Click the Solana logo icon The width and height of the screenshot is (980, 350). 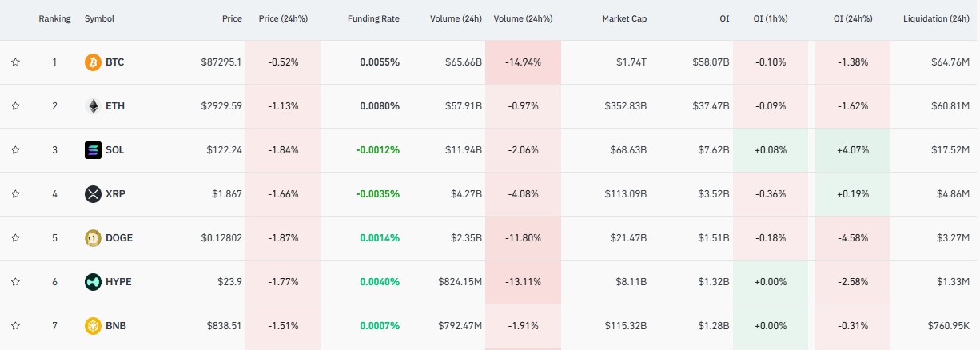(93, 150)
